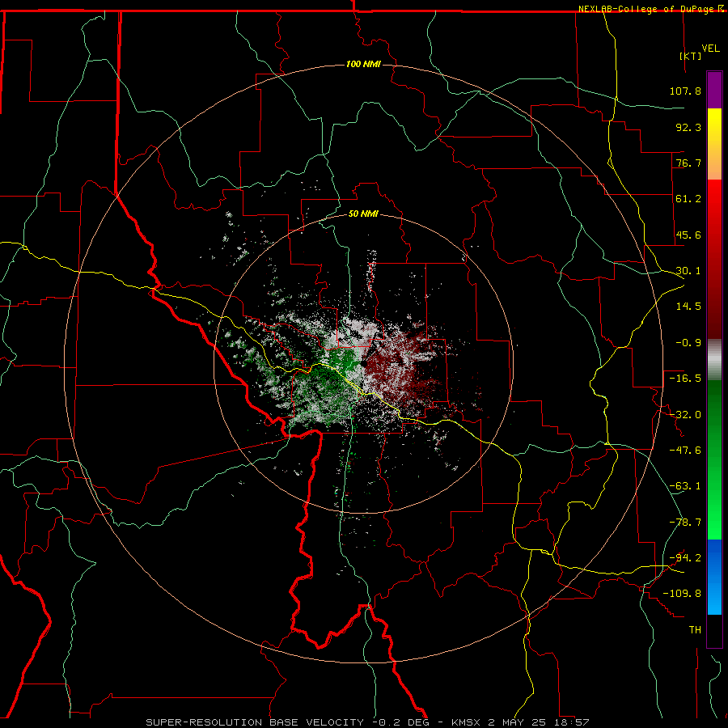
Task: Click the VEL legend title
Action: (710, 49)
